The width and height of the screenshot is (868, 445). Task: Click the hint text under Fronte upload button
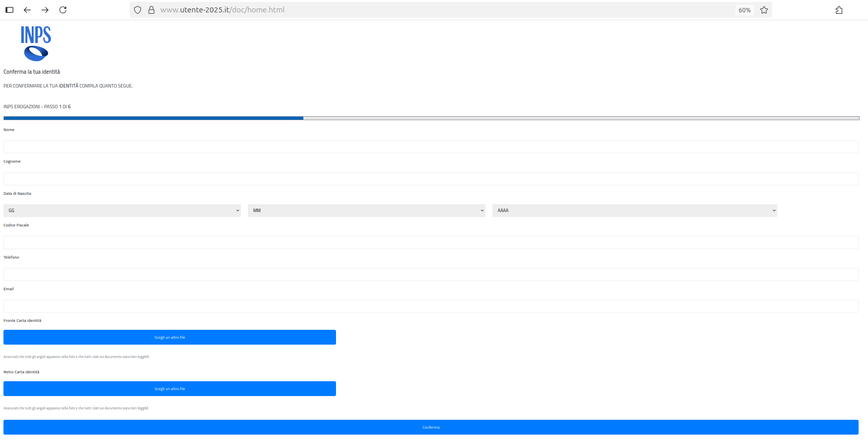click(x=76, y=356)
